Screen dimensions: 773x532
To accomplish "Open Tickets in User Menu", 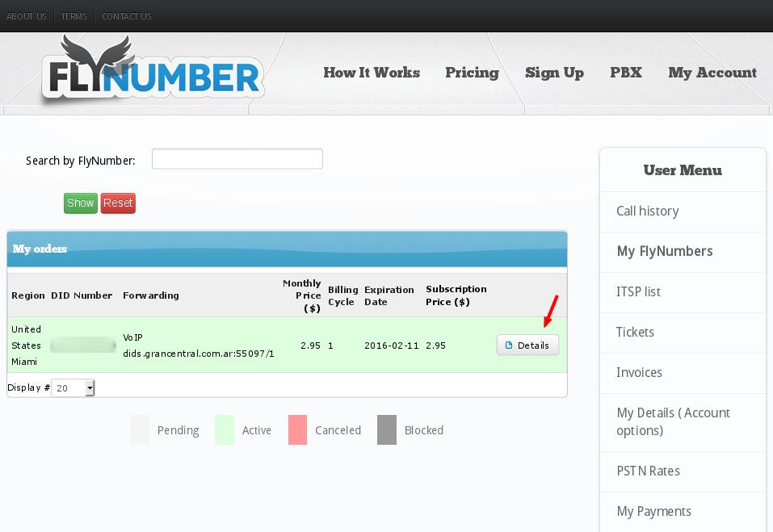I will tap(635, 332).
